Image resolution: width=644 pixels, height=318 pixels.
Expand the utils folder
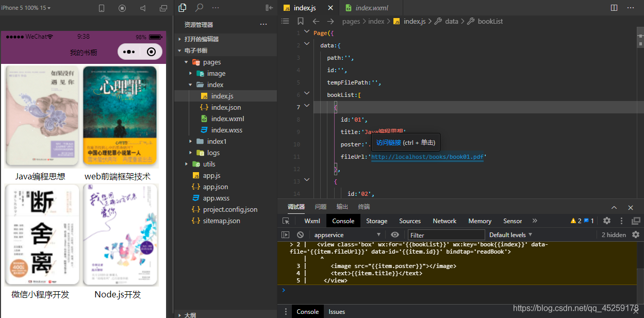(186, 164)
